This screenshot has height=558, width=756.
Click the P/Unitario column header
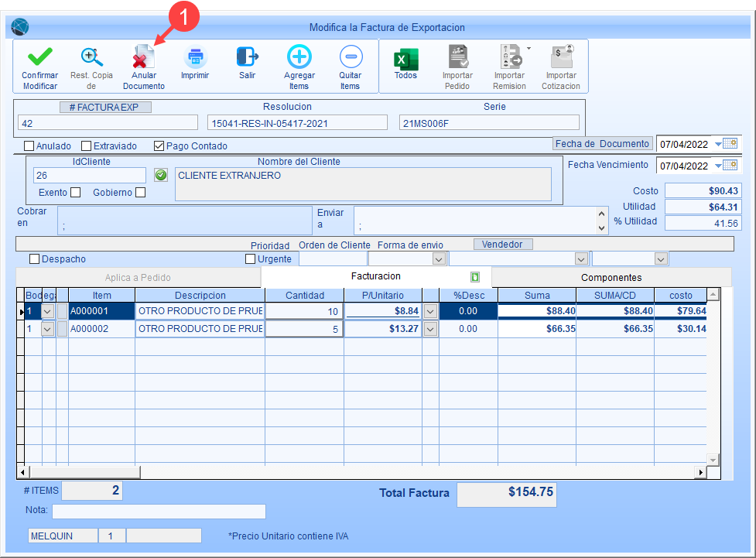383,295
